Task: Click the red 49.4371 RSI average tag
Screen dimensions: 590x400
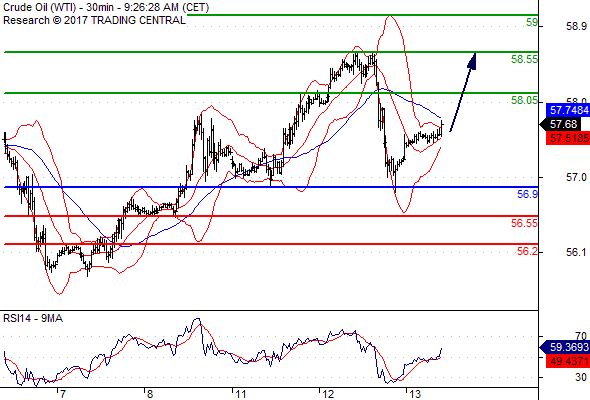Action: click(568, 361)
